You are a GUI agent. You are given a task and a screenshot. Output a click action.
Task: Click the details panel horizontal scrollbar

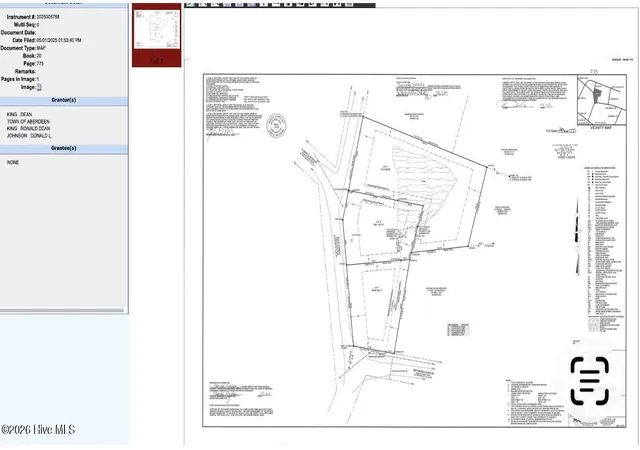pos(62,310)
